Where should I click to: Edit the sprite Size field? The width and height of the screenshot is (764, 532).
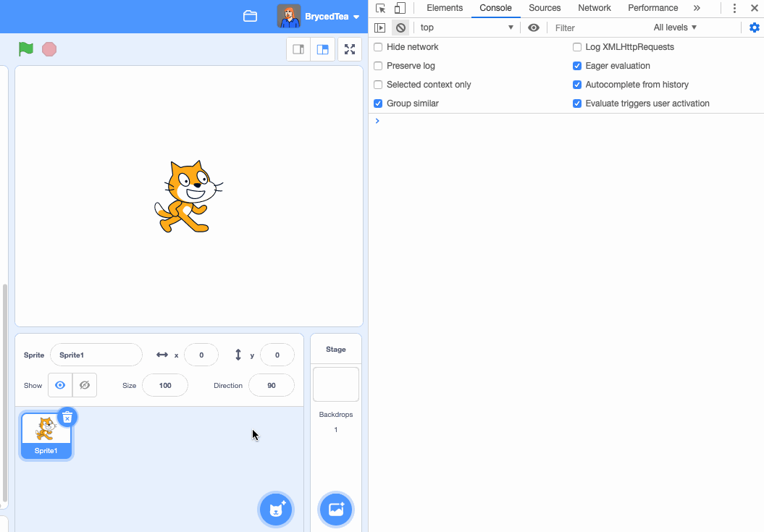tap(164, 385)
